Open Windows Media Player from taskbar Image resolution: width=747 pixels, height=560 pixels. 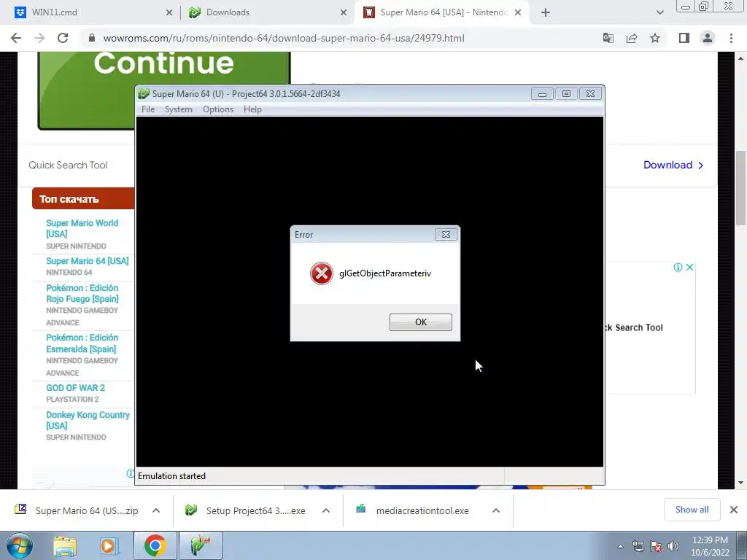click(x=108, y=545)
